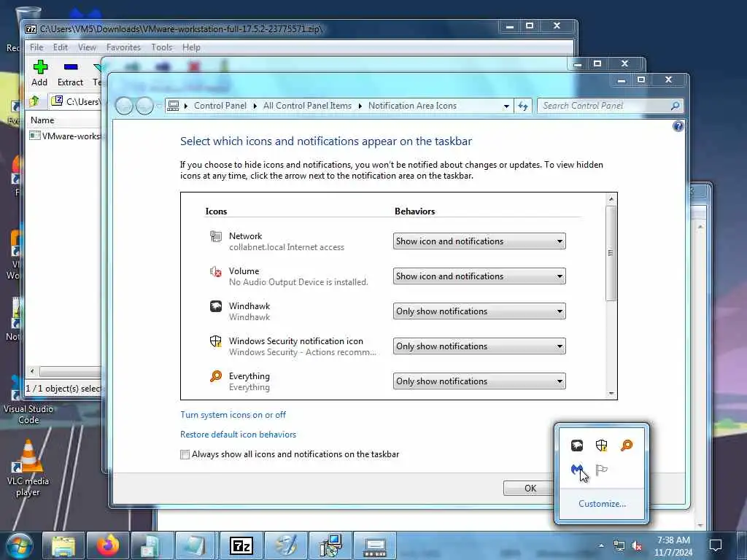Click Windhawk icon in tray overflow popup

point(577,446)
